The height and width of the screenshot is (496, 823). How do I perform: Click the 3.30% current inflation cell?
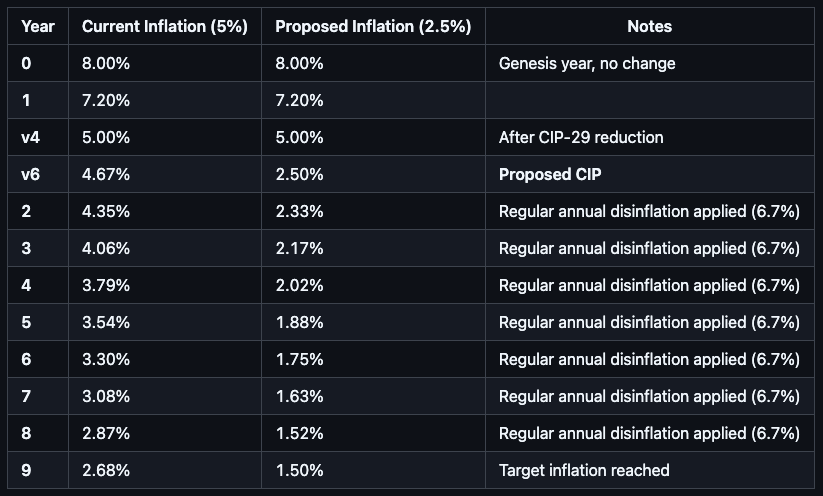tap(105, 359)
